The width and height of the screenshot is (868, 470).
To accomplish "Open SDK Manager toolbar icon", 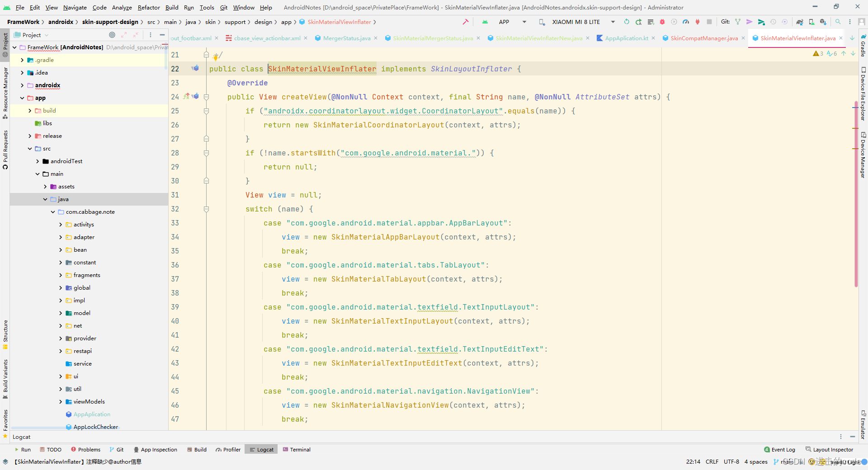I will tap(823, 22).
